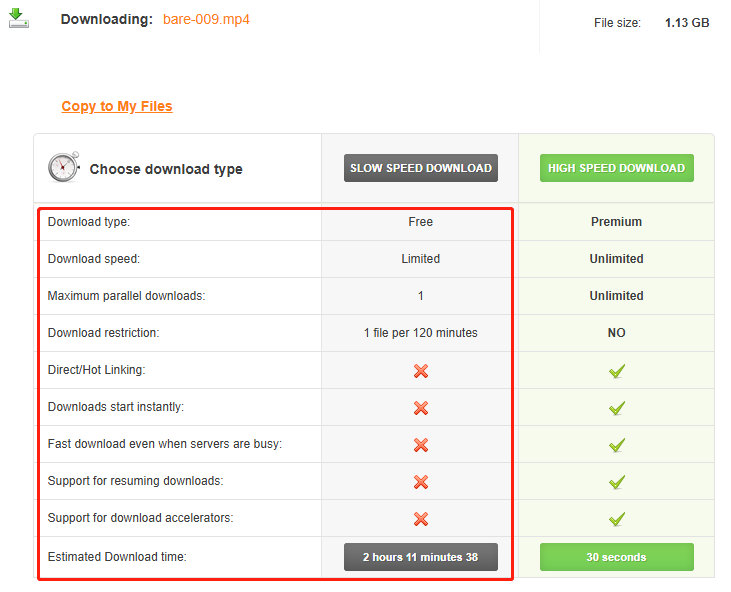Click the green download arrow icon

19,18
